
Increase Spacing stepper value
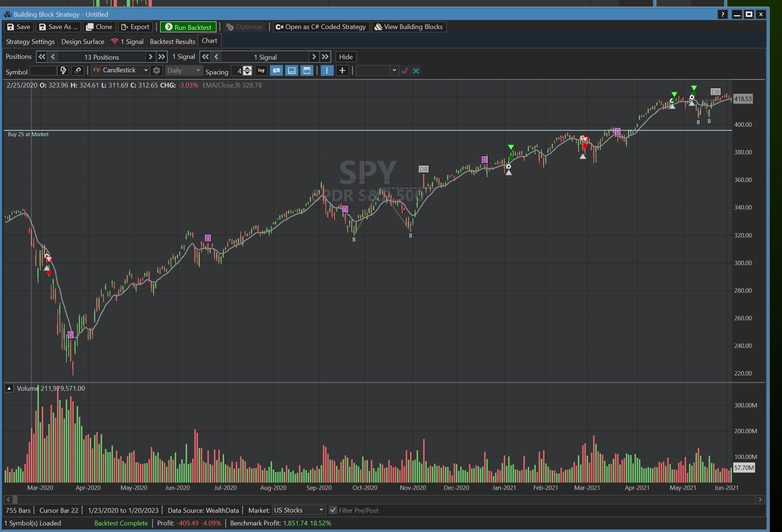[x=247, y=68]
